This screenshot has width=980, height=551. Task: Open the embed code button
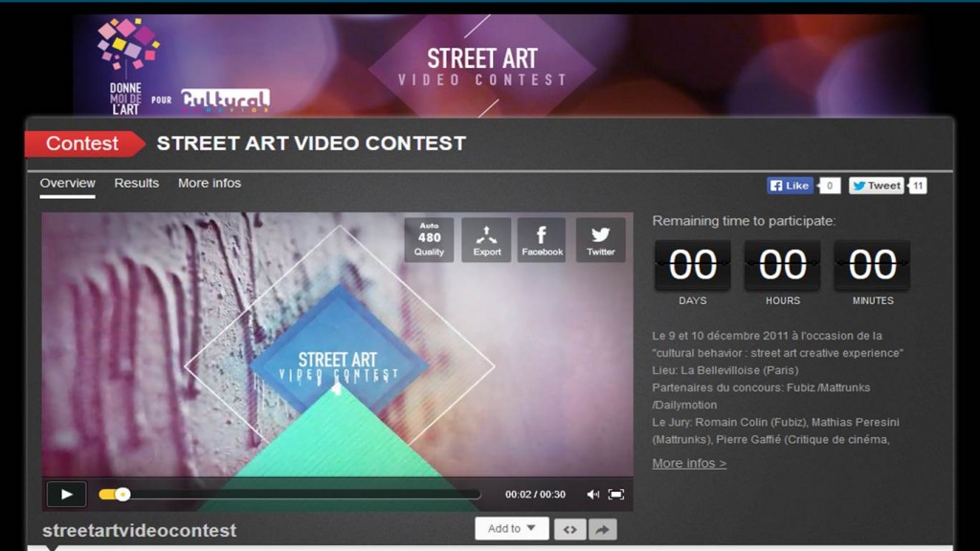[x=570, y=529]
